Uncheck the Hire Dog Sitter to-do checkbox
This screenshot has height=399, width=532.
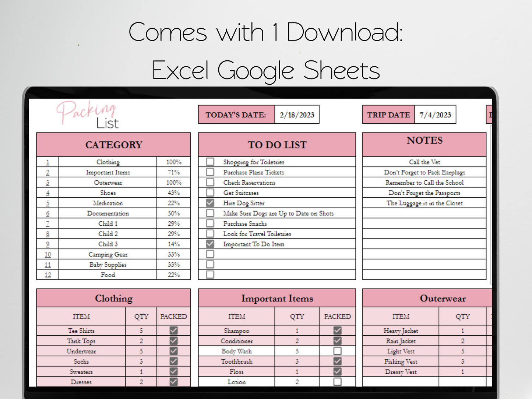[x=210, y=203]
